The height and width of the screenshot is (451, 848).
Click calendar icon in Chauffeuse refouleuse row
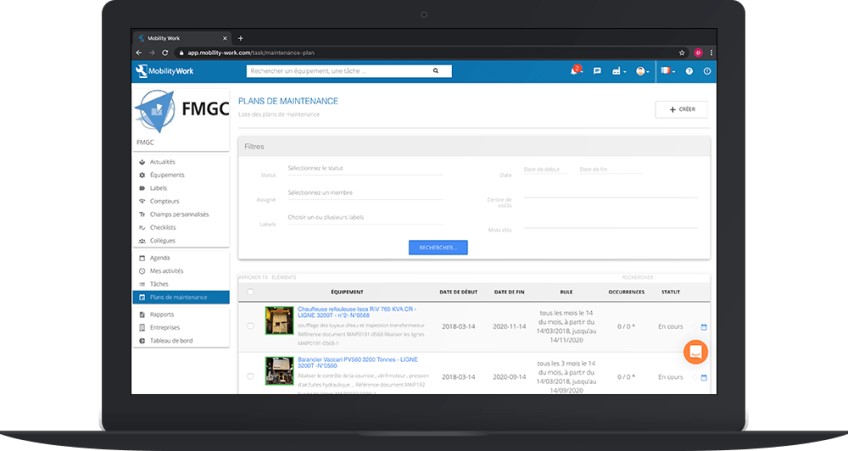point(704,327)
